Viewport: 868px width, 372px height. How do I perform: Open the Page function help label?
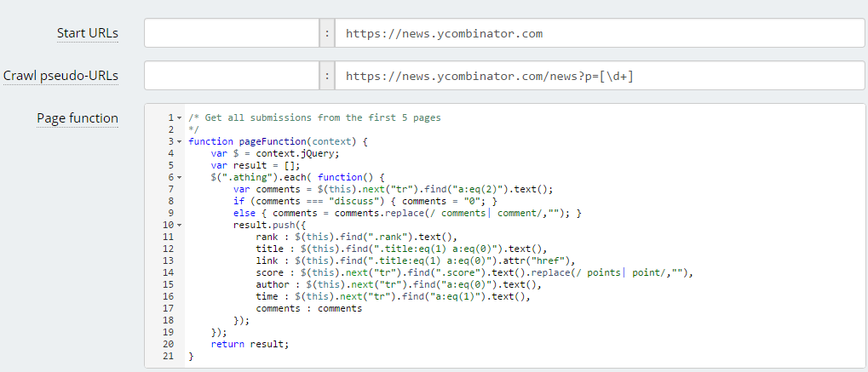coord(78,118)
